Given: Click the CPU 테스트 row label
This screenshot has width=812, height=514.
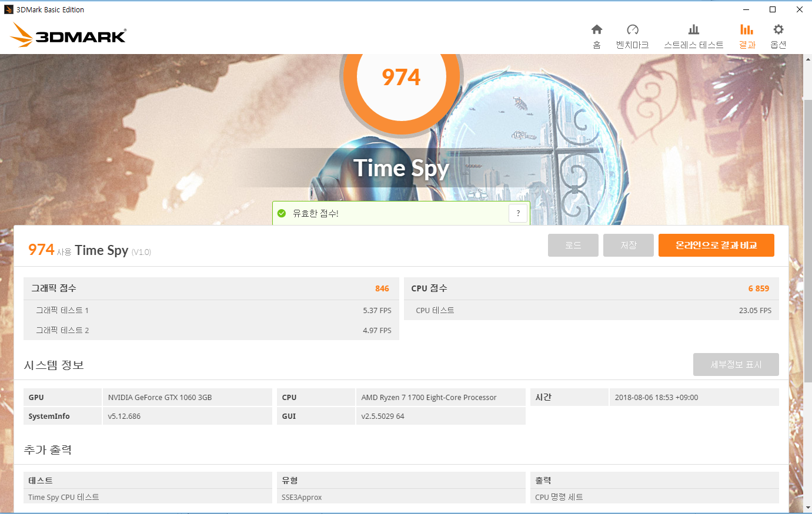Looking at the screenshot, I should (435, 310).
